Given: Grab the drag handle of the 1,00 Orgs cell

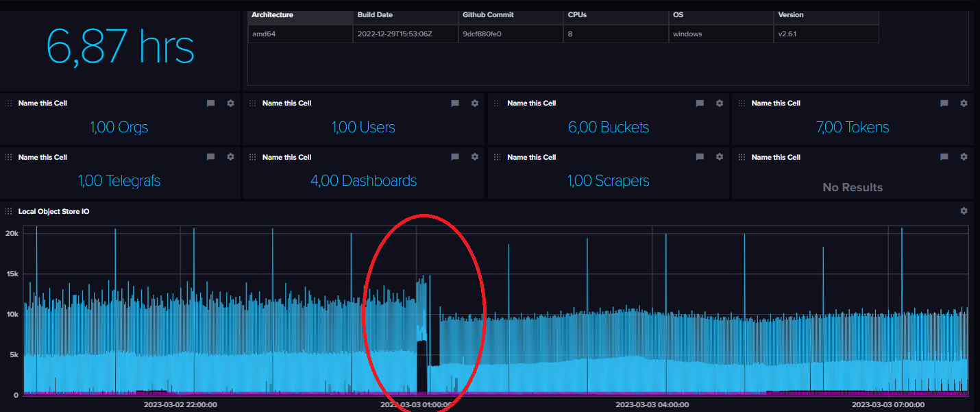Looking at the screenshot, I should (x=10, y=104).
